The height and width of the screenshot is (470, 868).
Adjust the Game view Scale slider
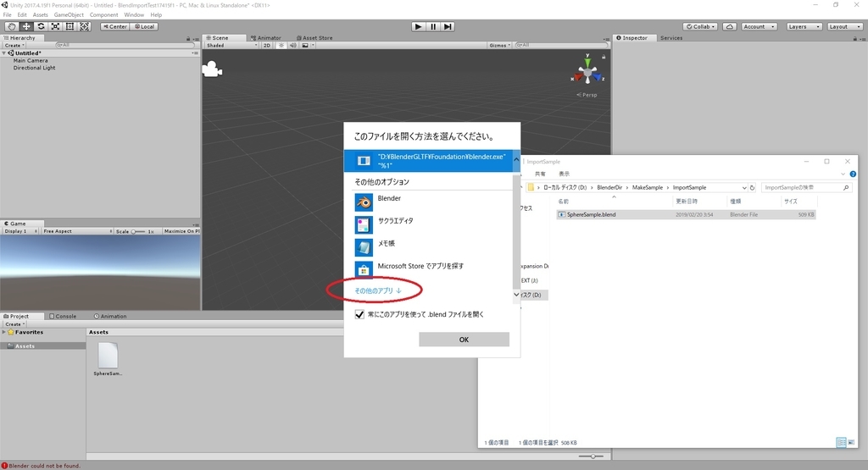click(x=138, y=231)
